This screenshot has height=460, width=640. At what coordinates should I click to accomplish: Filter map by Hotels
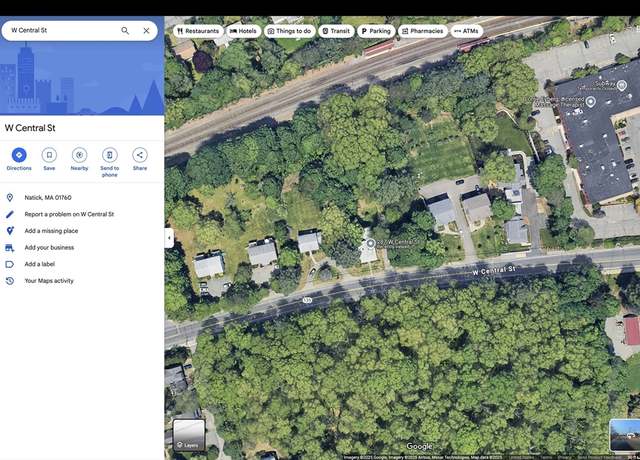pyautogui.click(x=243, y=31)
